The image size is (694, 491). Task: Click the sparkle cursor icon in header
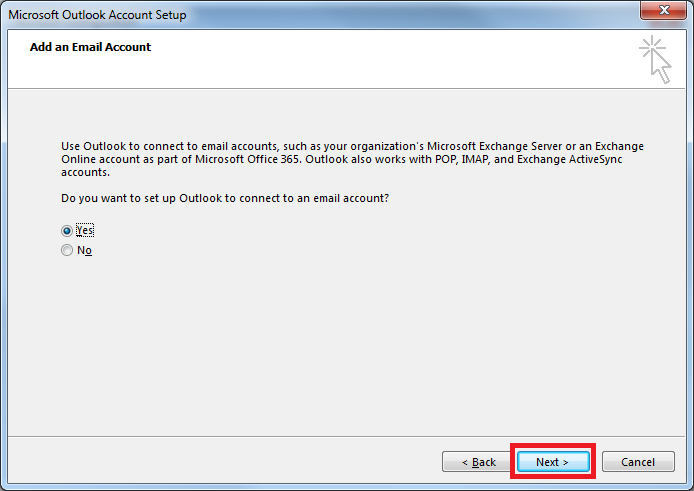tap(654, 58)
